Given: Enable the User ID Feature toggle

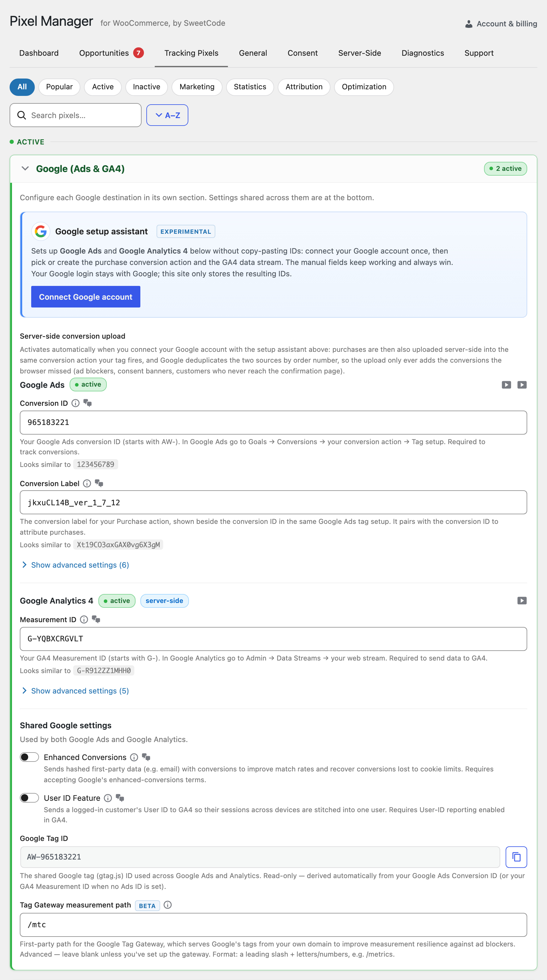Looking at the screenshot, I should (x=29, y=798).
